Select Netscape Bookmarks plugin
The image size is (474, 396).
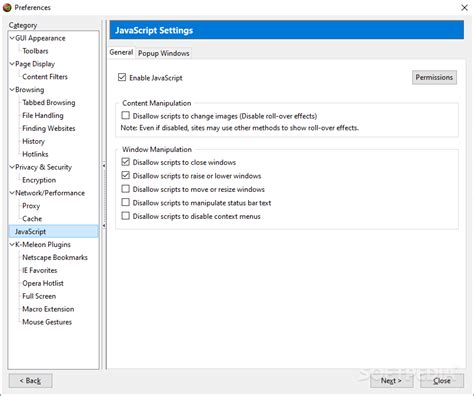coord(55,257)
